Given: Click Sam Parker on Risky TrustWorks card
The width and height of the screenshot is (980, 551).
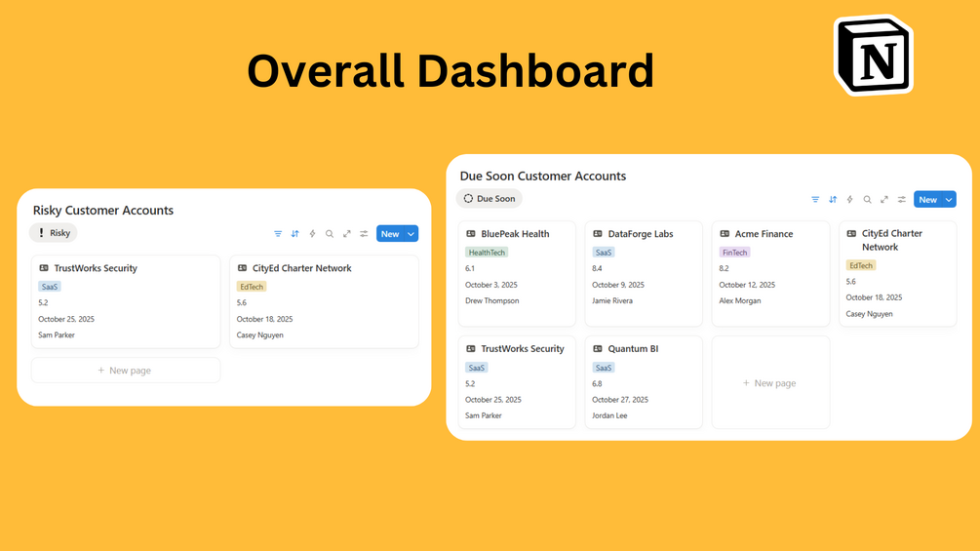Looking at the screenshot, I should tap(57, 335).
